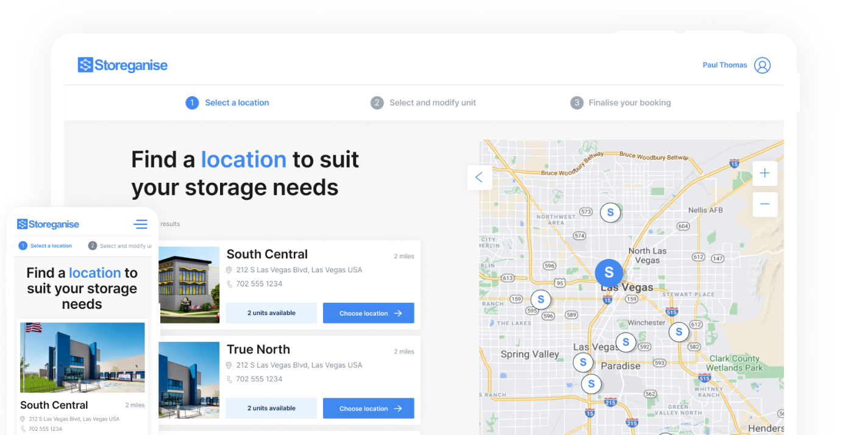This screenshot has height=435, width=868.
Task: Click the Storeganise logo in mobile view
Action: (x=48, y=224)
